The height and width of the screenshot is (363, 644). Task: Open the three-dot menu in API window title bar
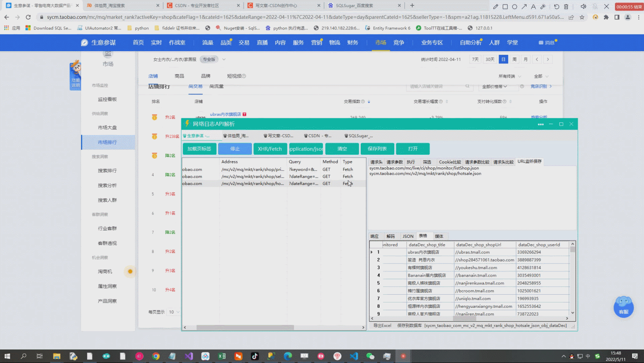point(540,124)
